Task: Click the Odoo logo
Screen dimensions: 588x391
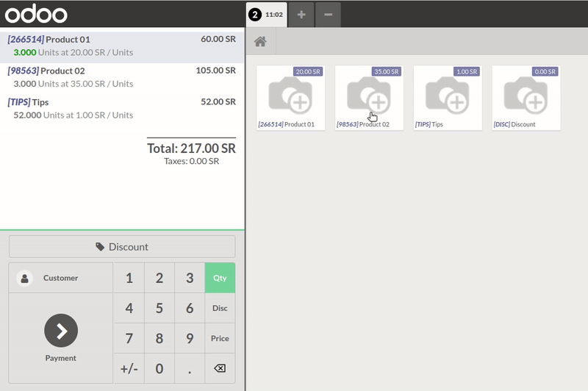Action: [36, 13]
